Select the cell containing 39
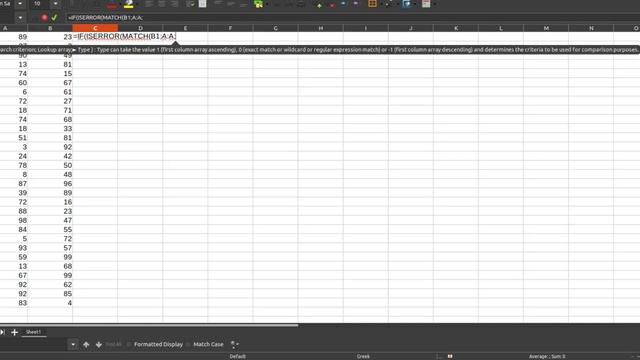Viewport: 640px width, 360px height. [14, 193]
